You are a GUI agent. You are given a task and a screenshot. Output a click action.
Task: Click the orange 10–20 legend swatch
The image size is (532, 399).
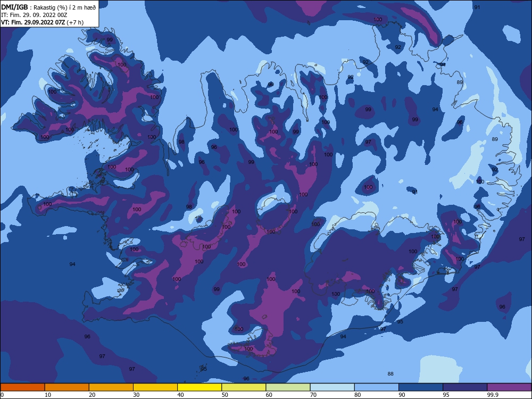pos(67,387)
